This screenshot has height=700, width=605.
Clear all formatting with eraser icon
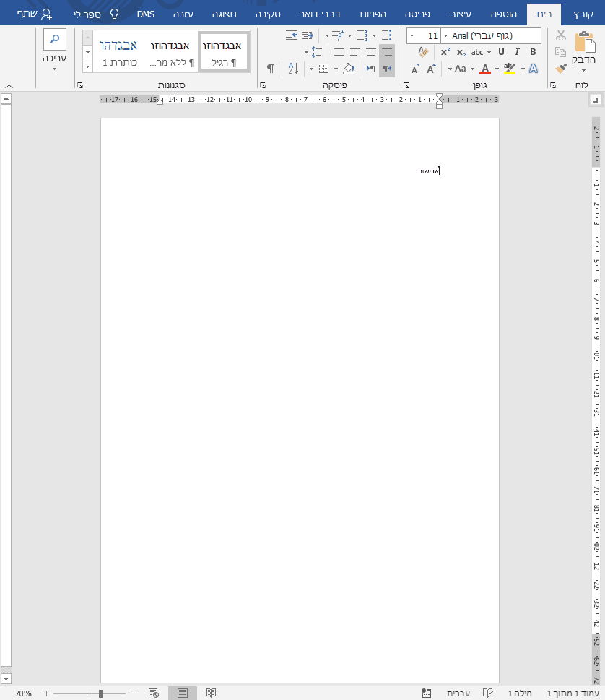point(423,52)
